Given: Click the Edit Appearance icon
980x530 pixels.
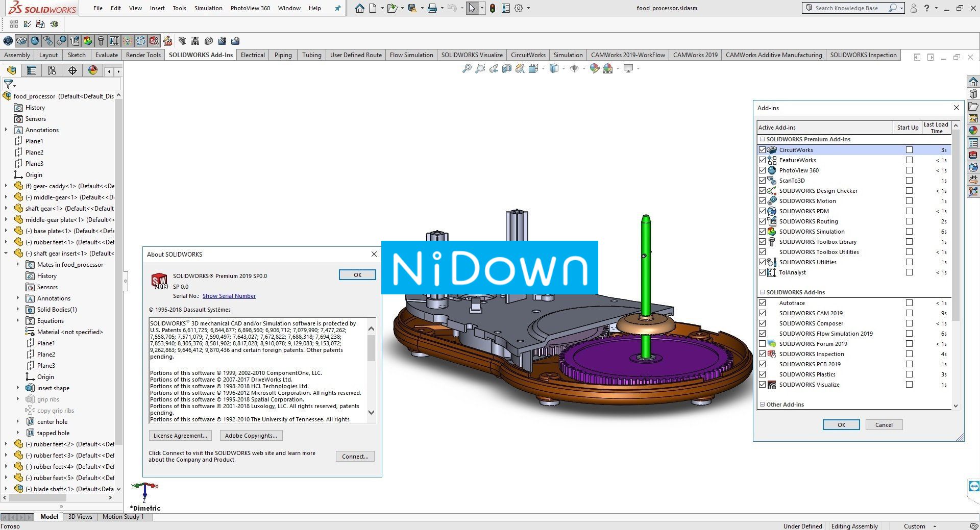Looking at the screenshot, I should point(594,69).
